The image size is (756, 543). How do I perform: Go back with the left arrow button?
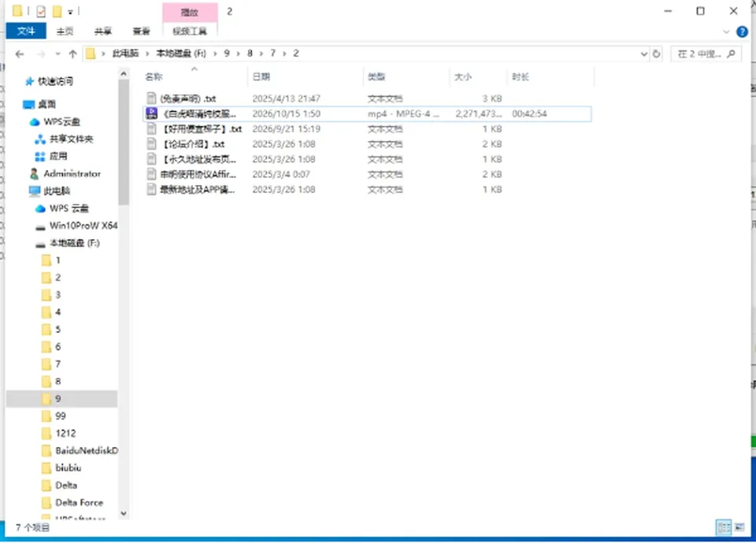point(20,54)
